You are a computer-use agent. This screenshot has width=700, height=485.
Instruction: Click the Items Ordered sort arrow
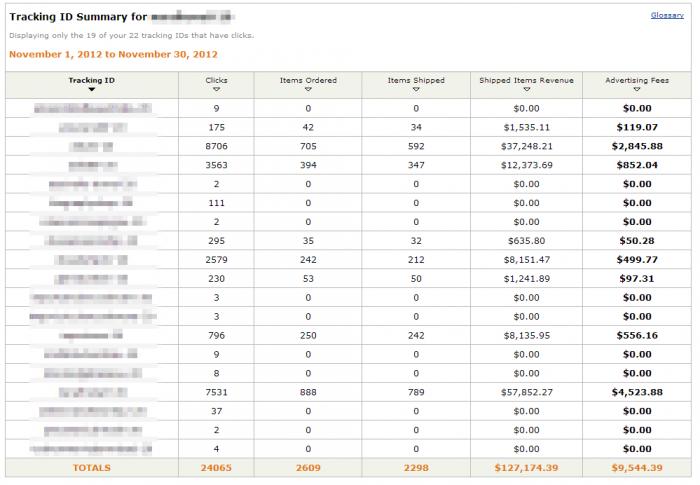point(308,89)
